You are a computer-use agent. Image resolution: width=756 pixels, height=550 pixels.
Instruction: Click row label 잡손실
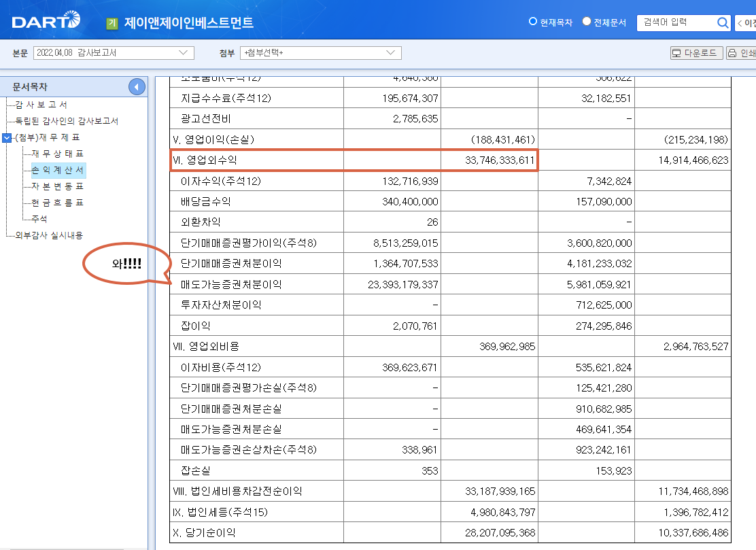(x=196, y=471)
